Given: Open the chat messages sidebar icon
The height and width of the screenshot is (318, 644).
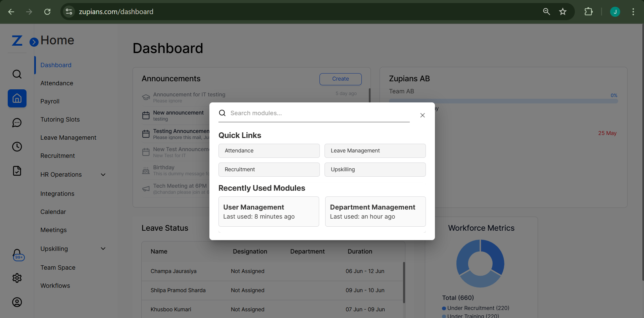Looking at the screenshot, I should click(x=17, y=123).
